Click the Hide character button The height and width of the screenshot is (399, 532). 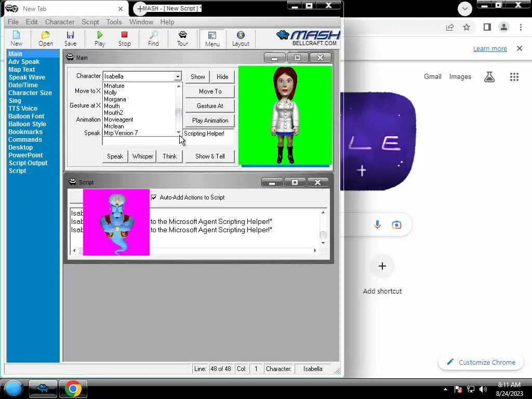tap(222, 77)
